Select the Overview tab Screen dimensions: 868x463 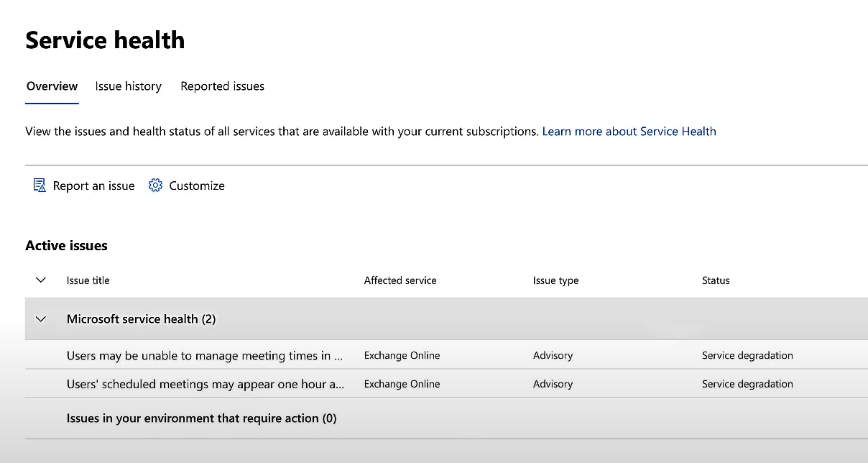pyautogui.click(x=52, y=86)
